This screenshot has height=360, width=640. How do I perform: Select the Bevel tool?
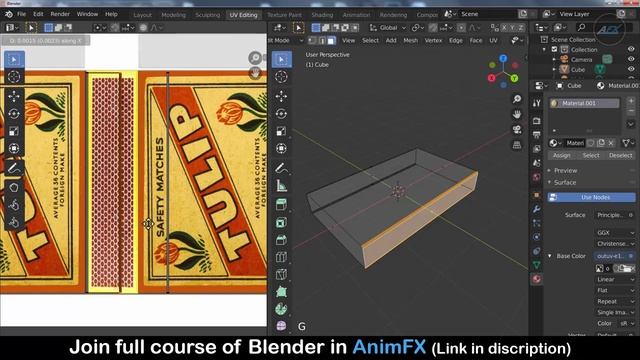tap(281, 240)
